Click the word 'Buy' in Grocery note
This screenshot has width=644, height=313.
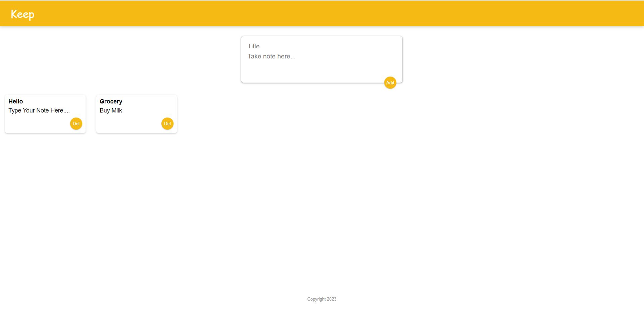[x=105, y=110]
